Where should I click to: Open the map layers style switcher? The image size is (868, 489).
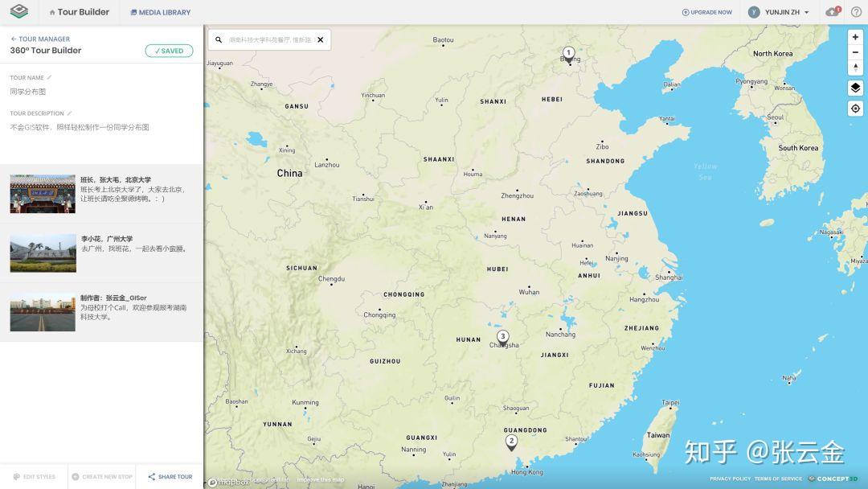click(855, 88)
